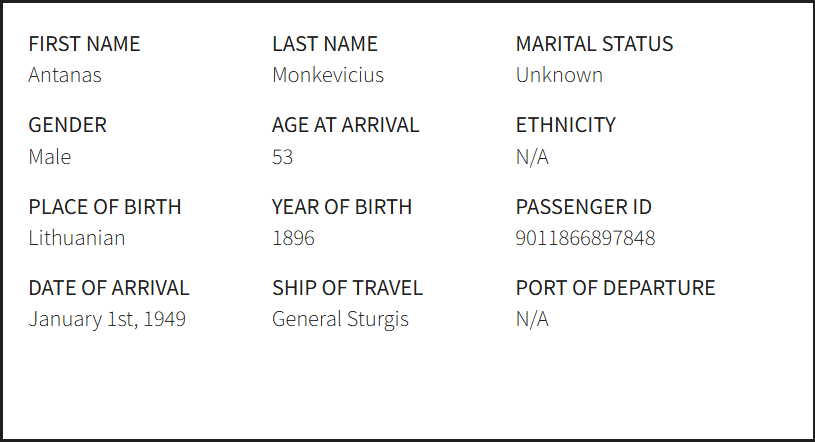This screenshot has width=815, height=442.
Task: Click the PASSENGER ID label
Action: click(x=584, y=207)
